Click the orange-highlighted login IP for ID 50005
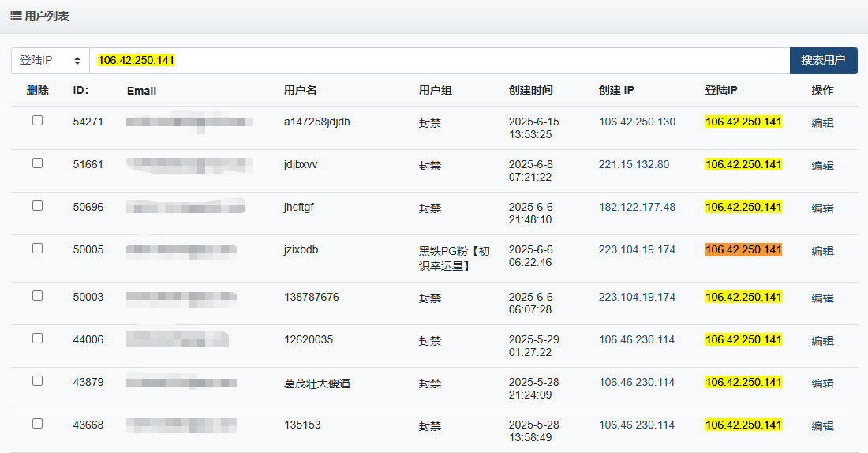The width and height of the screenshot is (868, 453). (743, 249)
